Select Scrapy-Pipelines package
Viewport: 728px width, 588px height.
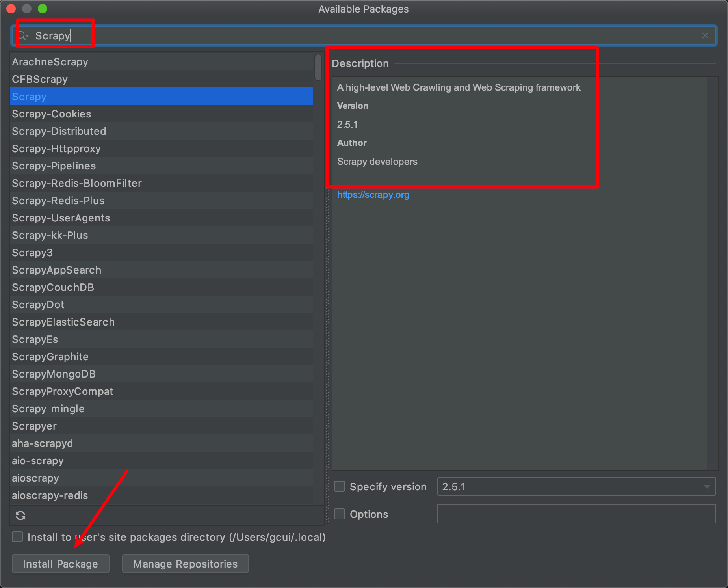click(x=162, y=166)
